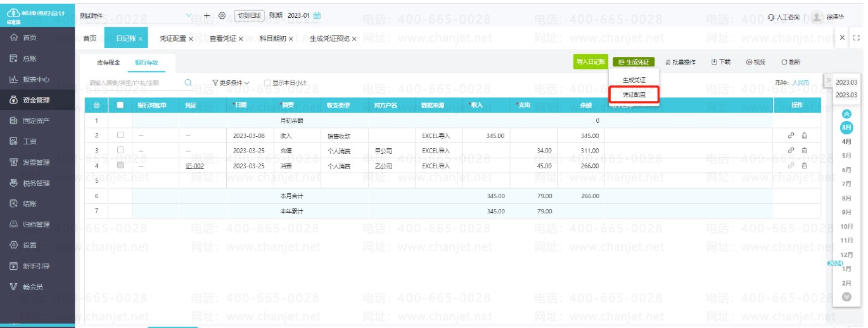
Task: Click the 2023-03-08 date cell
Action: coord(249,135)
